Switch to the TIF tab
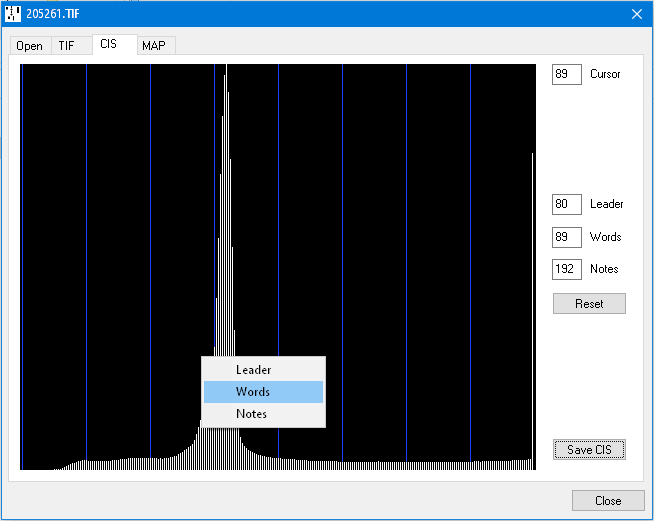The width and height of the screenshot is (654, 521). [66, 46]
